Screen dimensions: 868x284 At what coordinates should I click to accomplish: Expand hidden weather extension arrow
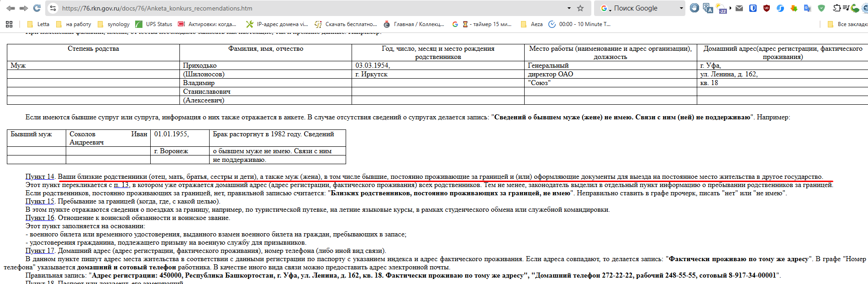tap(731, 8)
